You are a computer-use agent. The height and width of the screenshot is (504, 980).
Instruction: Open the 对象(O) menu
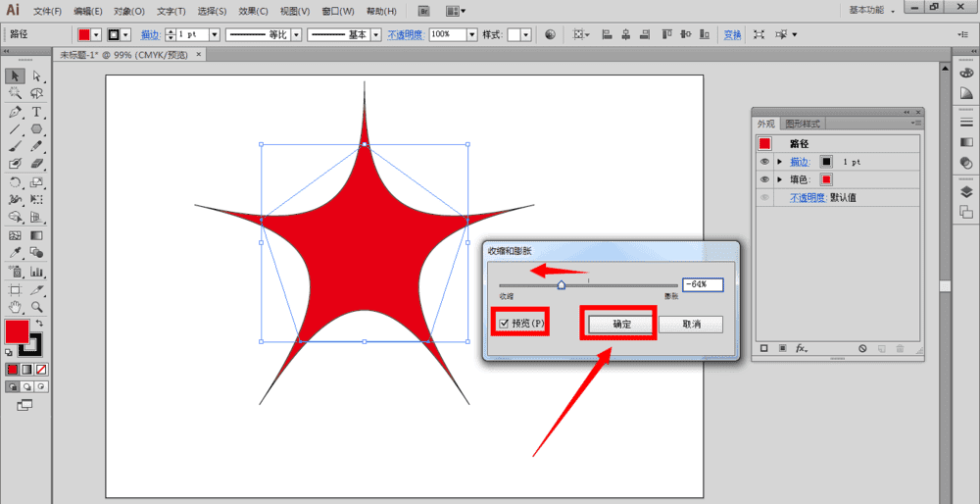(129, 11)
